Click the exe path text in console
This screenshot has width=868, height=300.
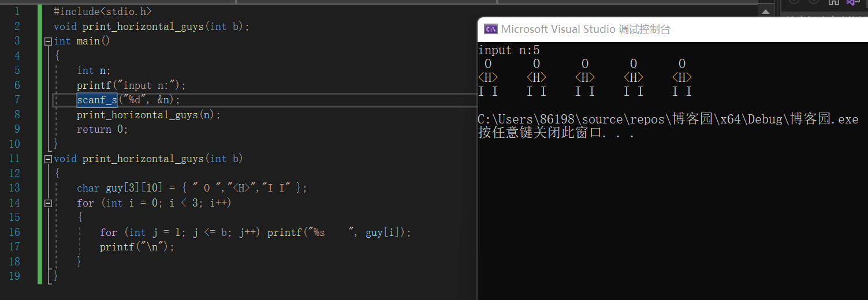click(668, 119)
